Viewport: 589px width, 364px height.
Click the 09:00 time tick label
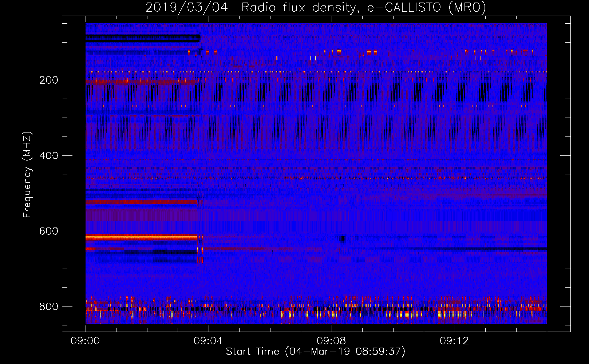pyautogui.click(x=85, y=341)
